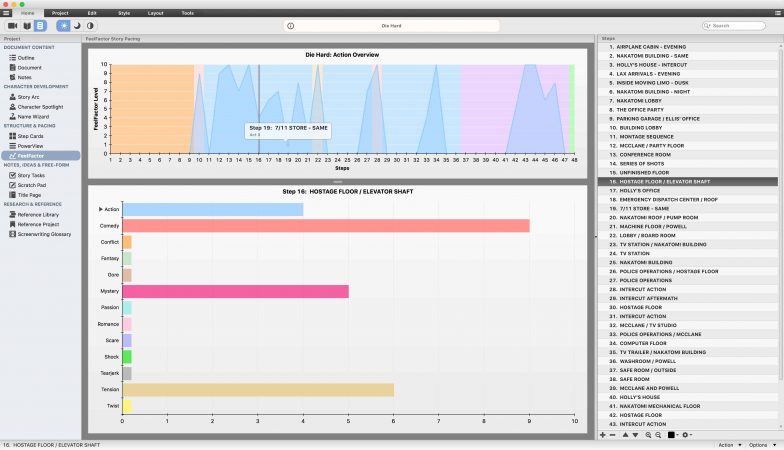Viewport: 784px width, 450px height.
Task: Switch to the dark moon theme
Action: tap(77, 26)
